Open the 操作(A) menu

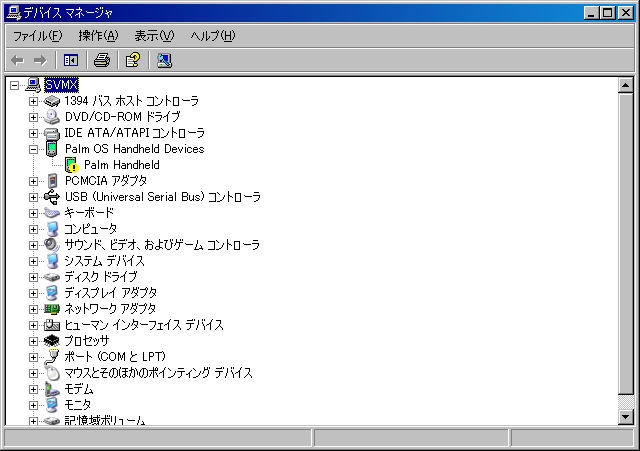coord(98,36)
